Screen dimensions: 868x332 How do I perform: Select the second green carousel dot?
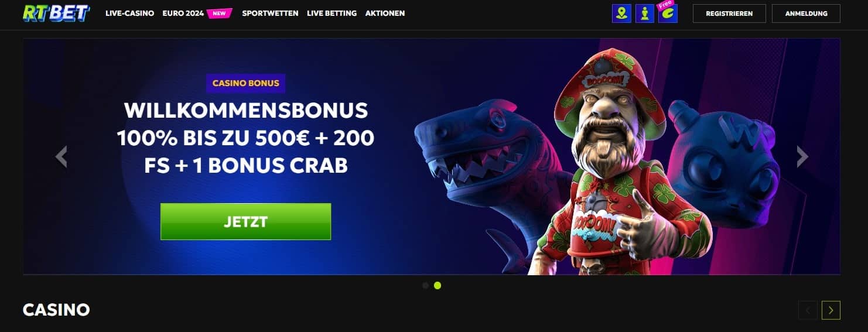pyautogui.click(x=438, y=286)
